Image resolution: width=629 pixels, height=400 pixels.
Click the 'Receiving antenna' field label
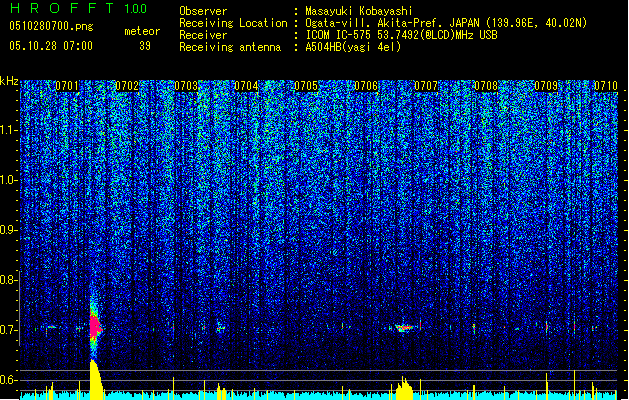[x=230, y=47]
